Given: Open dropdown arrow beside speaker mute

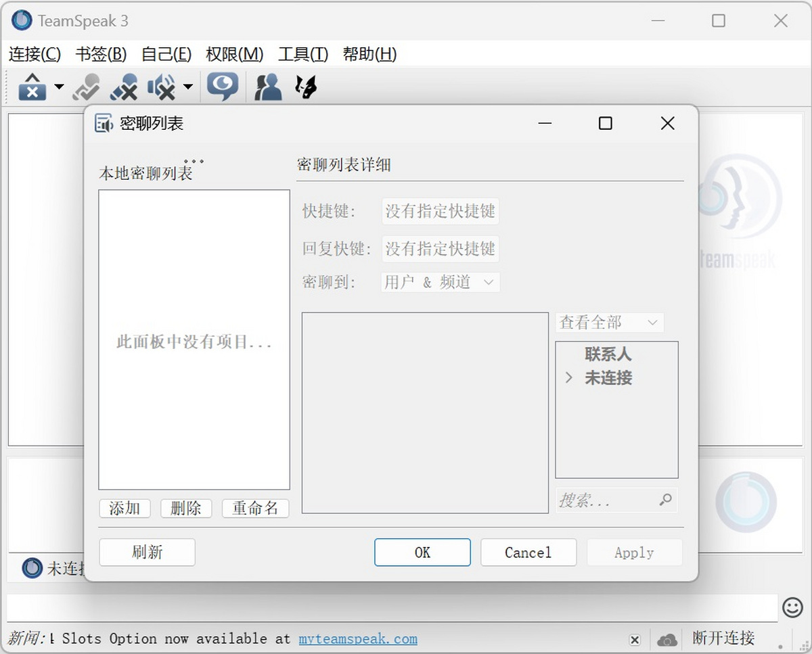Looking at the screenshot, I should click(187, 87).
